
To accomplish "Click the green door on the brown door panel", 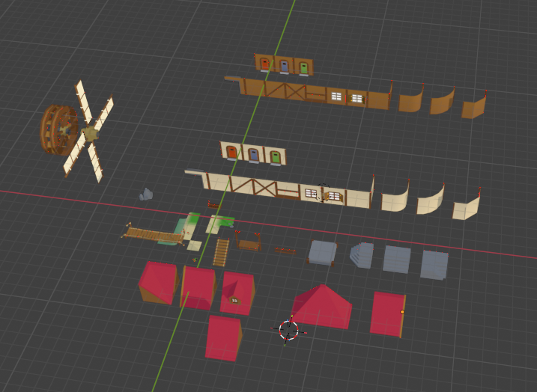I will pos(303,68).
